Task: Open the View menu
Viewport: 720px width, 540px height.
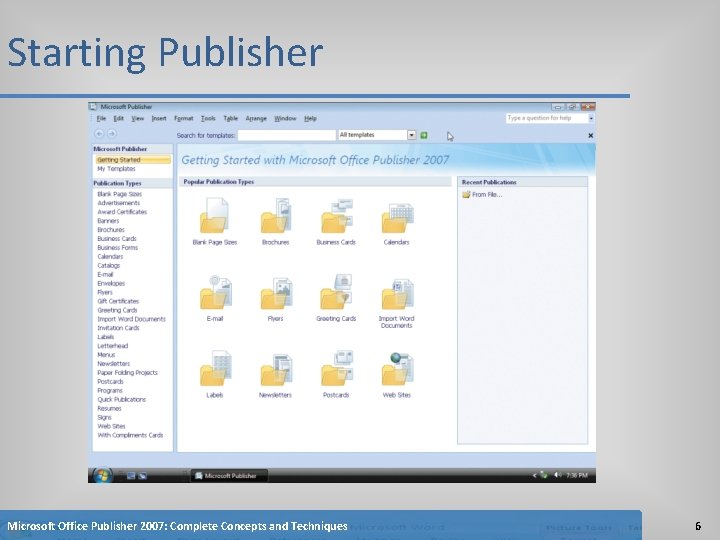Action: [138, 118]
